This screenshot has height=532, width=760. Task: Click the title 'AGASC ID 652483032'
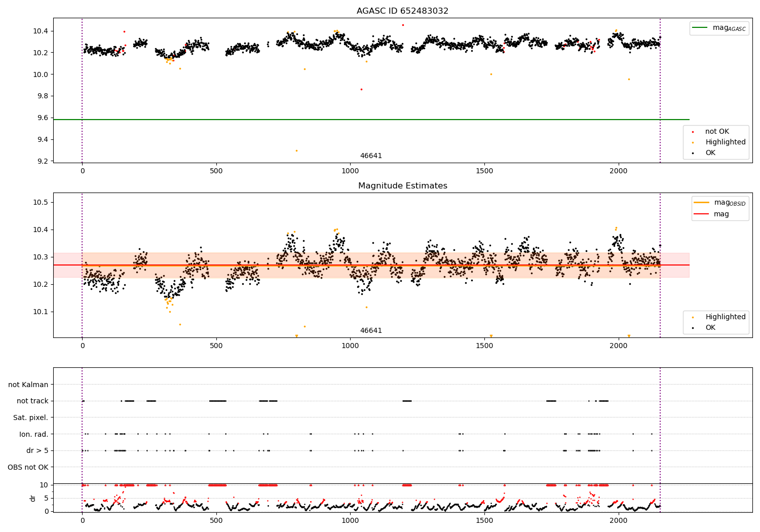click(402, 11)
